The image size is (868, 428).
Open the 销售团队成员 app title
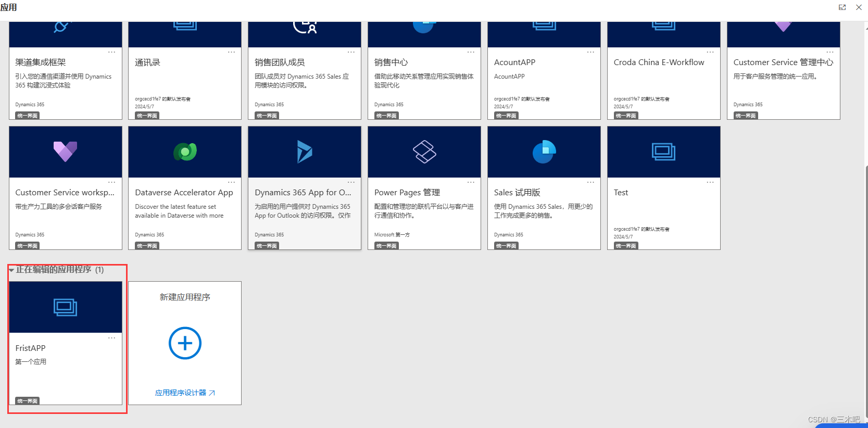pos(280,62)
